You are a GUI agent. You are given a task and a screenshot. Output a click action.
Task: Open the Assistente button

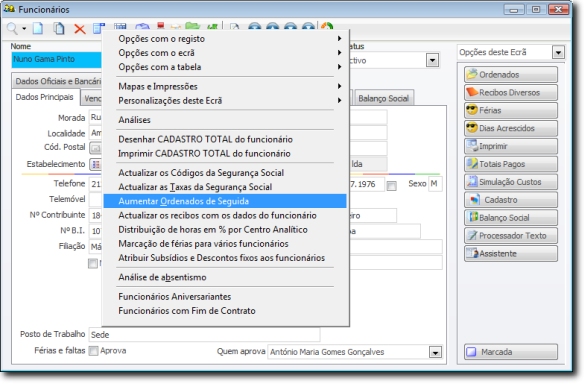click(x=511, y=253)
